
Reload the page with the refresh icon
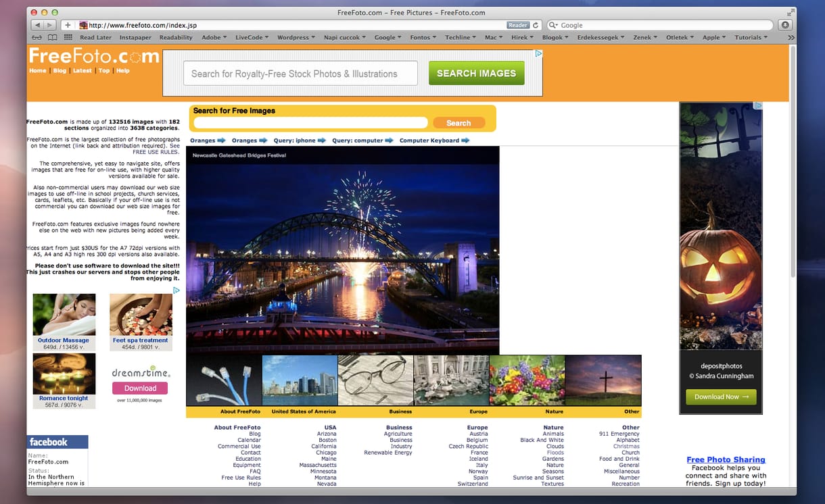point(536,25)
